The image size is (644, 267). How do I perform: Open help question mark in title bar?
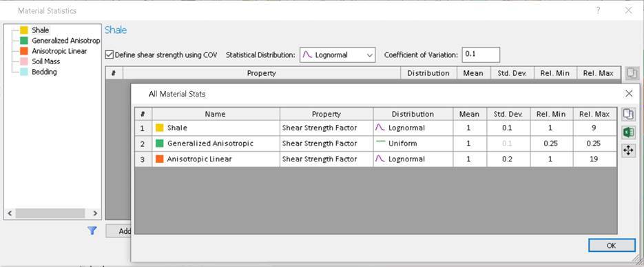[x=599, y=11]
